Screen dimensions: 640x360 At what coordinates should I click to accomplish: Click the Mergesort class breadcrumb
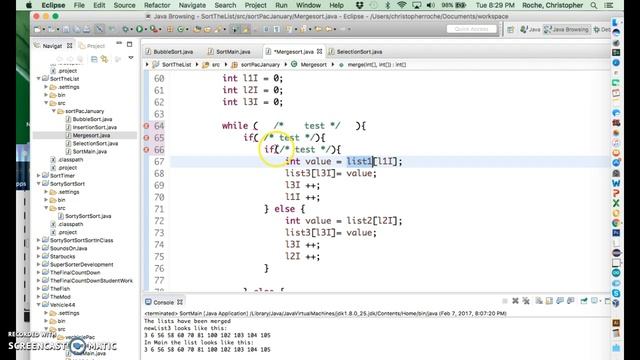313,64
